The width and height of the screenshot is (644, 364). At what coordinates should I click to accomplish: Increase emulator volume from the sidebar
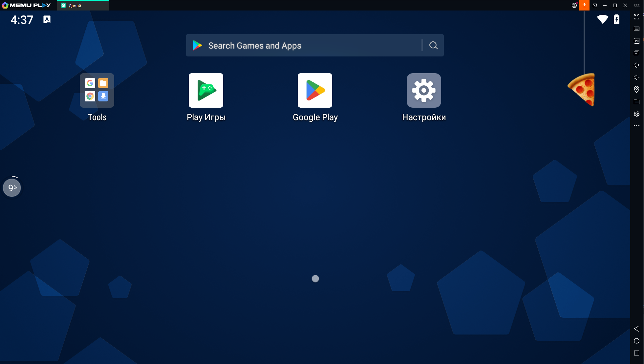[636, 65]
